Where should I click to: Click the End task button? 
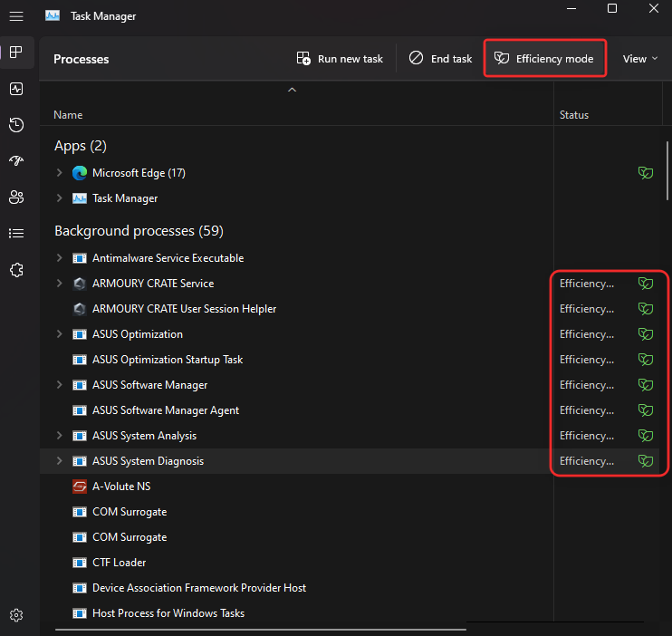(440, 59)
